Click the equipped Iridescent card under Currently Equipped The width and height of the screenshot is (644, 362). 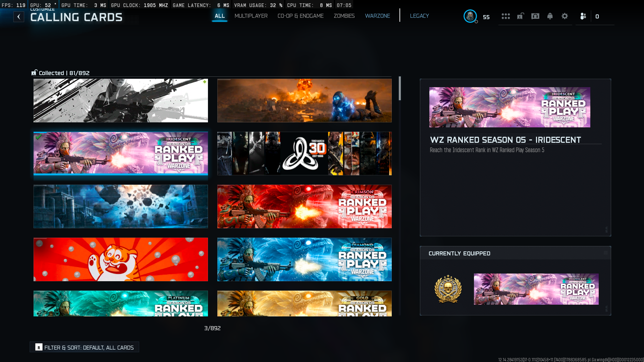click(536, 289)
